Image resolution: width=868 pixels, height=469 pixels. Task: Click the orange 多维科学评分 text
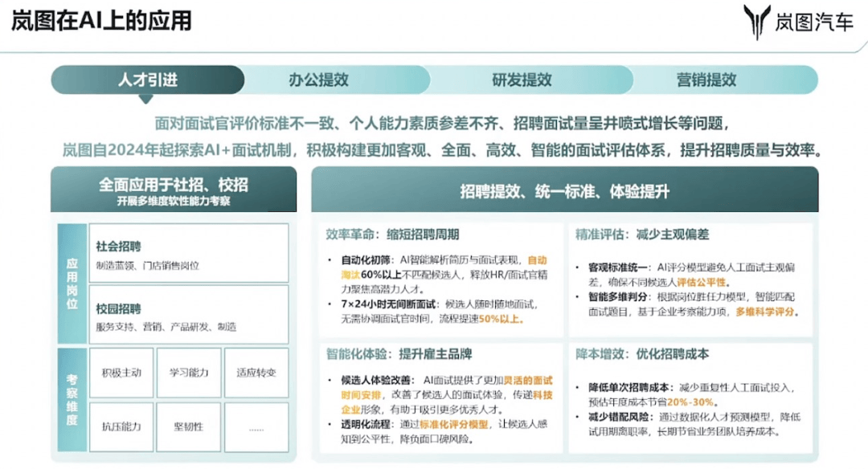(x=764, y=312)
